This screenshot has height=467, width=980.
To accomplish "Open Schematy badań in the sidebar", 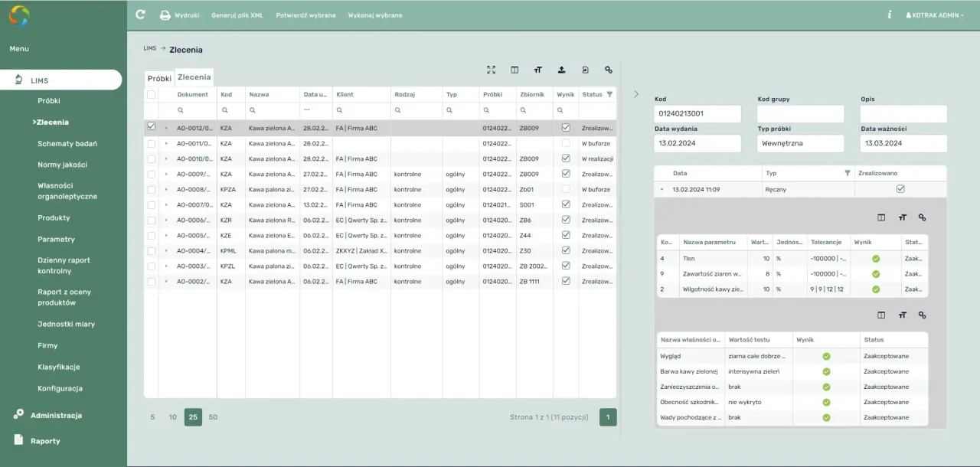I will (67, 143).
